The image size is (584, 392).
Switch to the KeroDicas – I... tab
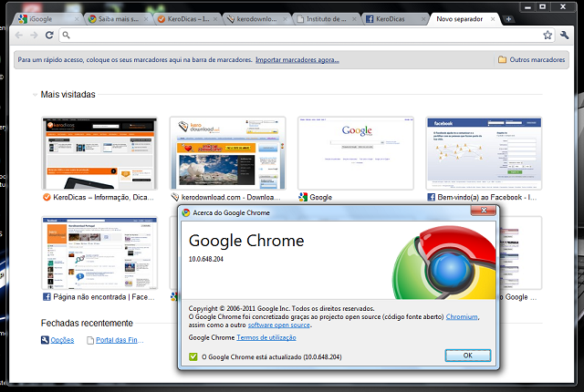[188, 19]
